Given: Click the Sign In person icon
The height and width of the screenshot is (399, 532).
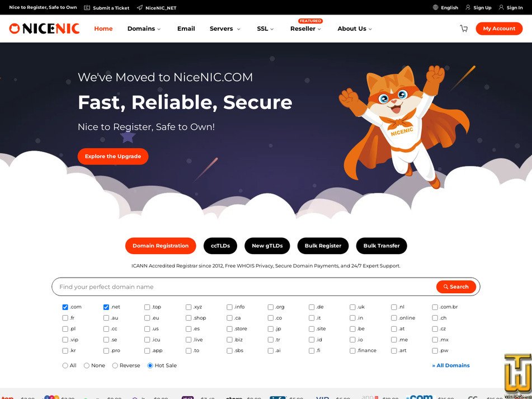Looking at the screenshot, I should 502,8.
